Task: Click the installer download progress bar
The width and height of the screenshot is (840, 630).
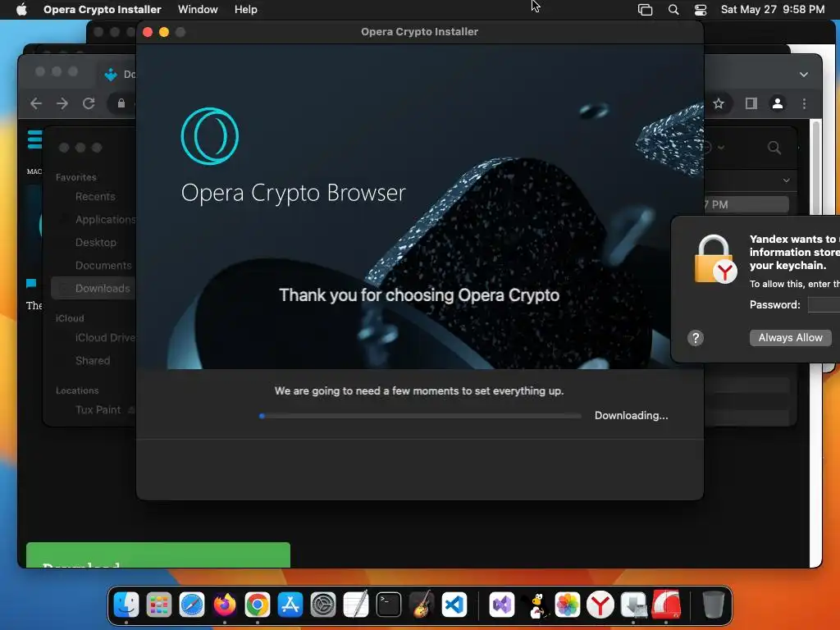Action: point(420,416)
